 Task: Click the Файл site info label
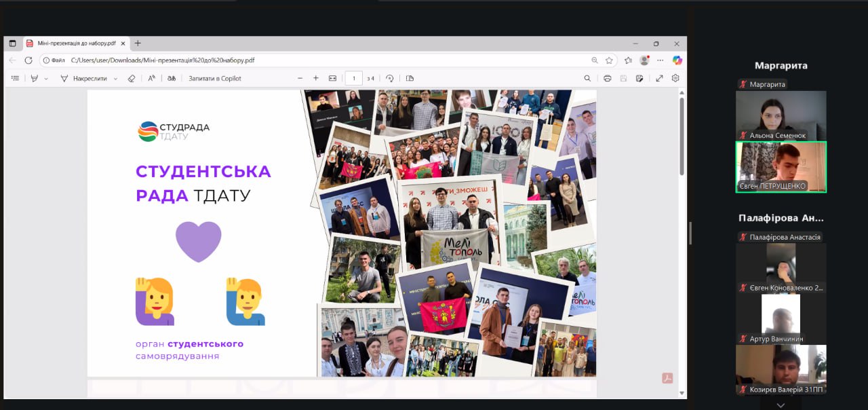54,60
